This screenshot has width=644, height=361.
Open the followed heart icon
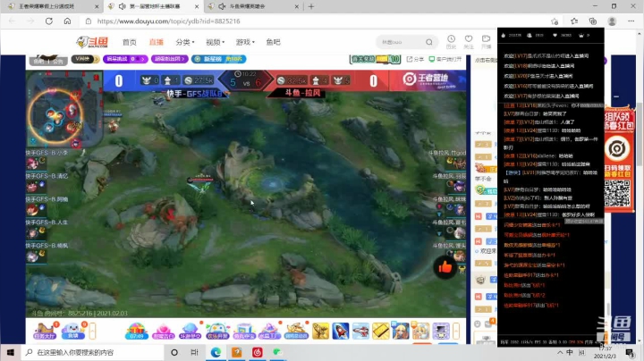click(469, 41)
